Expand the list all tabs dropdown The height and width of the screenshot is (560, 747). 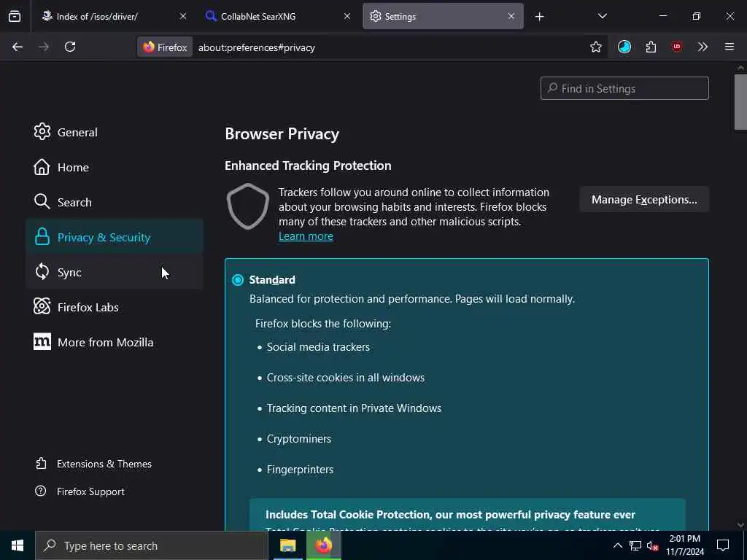click(602, 16)
